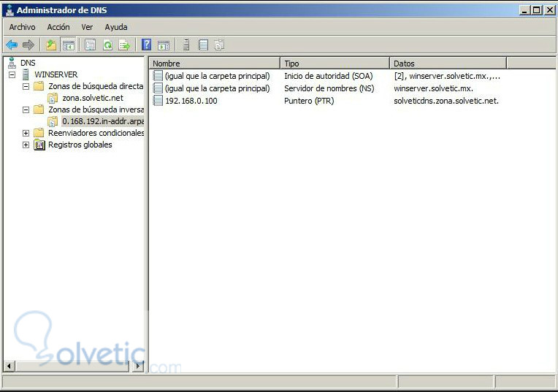This screenshot has width=558, height=392.
Task: Click the Registros globales icon
Action: pyautogui.click(x=39, y=145)
